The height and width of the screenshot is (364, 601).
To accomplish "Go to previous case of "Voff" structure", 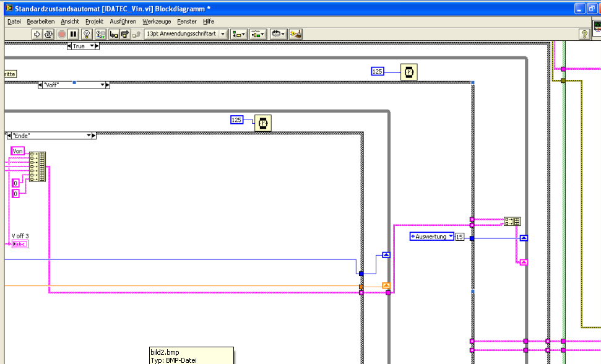I will 40,85.
